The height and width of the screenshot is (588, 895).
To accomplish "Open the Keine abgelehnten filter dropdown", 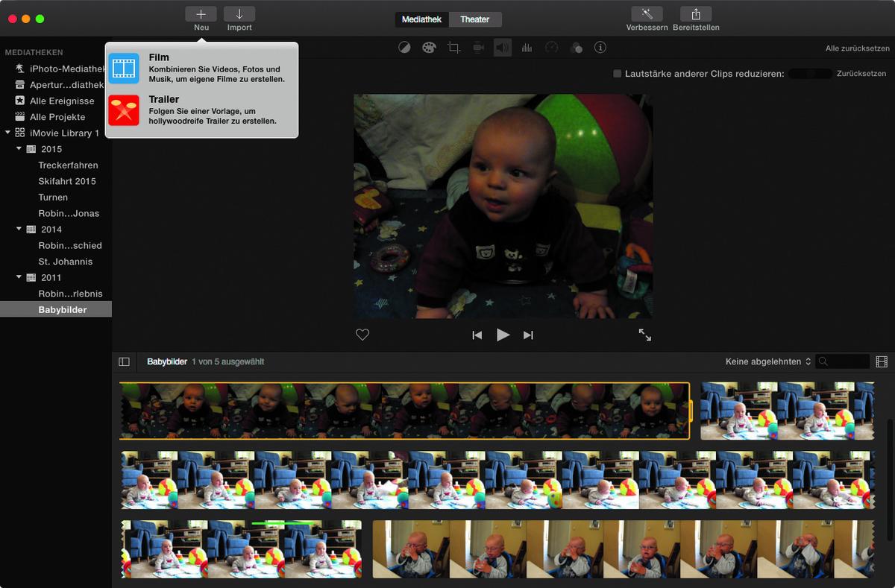I will (x=768, y=361).
